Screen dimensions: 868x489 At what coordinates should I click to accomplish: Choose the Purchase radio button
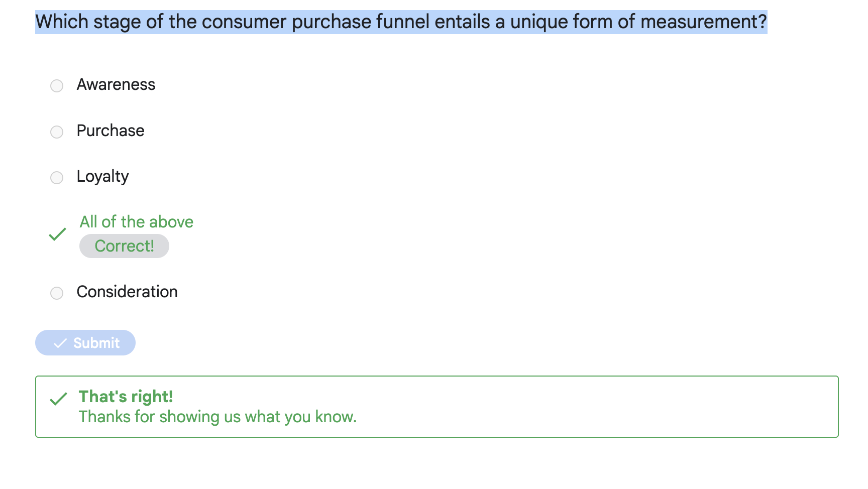(x=57, y=132)
